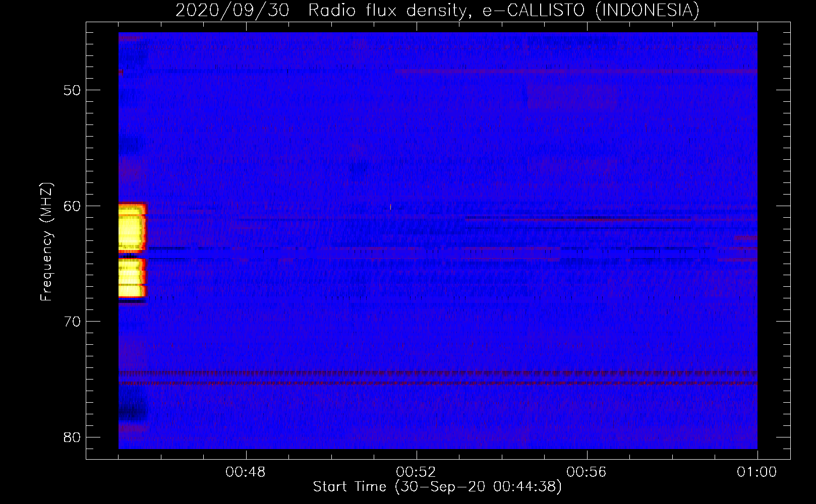Click the 80 frequency tick label

click(x=72, y=437)
